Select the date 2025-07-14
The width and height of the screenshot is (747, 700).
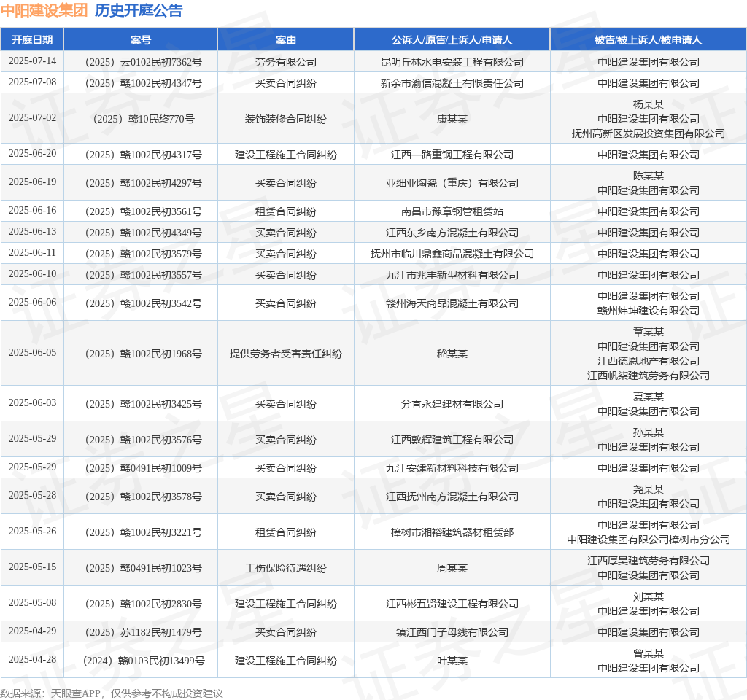tap(32, 61)
